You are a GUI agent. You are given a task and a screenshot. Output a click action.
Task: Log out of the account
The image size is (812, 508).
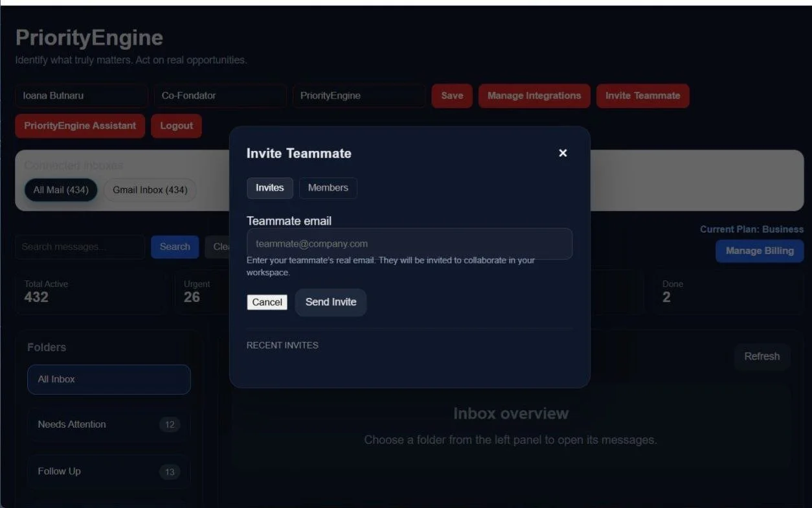176,126
